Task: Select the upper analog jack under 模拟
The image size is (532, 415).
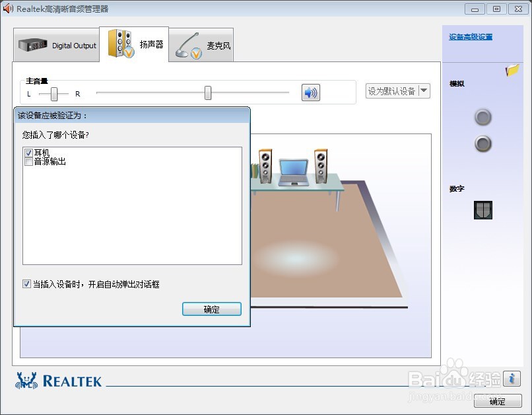Action: coord(482,117)
